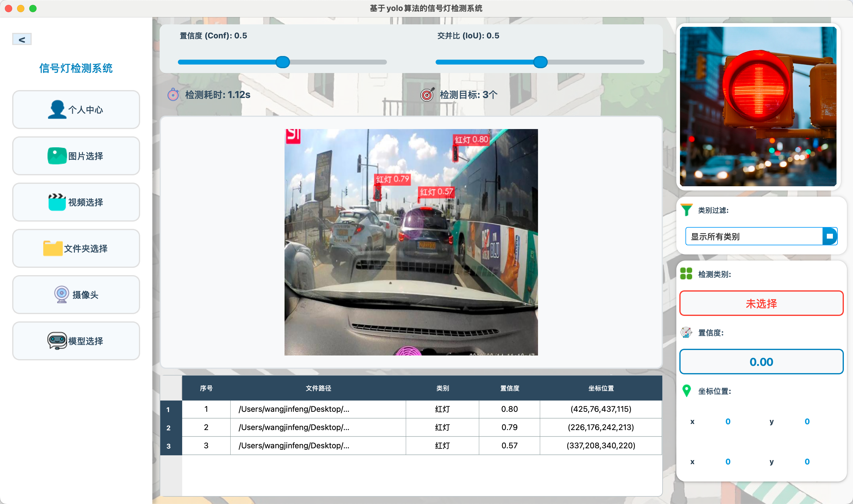Open the 显示所有类别 category filter dropdown
Viewport: 853px width, 504px height.
point(754,236)
